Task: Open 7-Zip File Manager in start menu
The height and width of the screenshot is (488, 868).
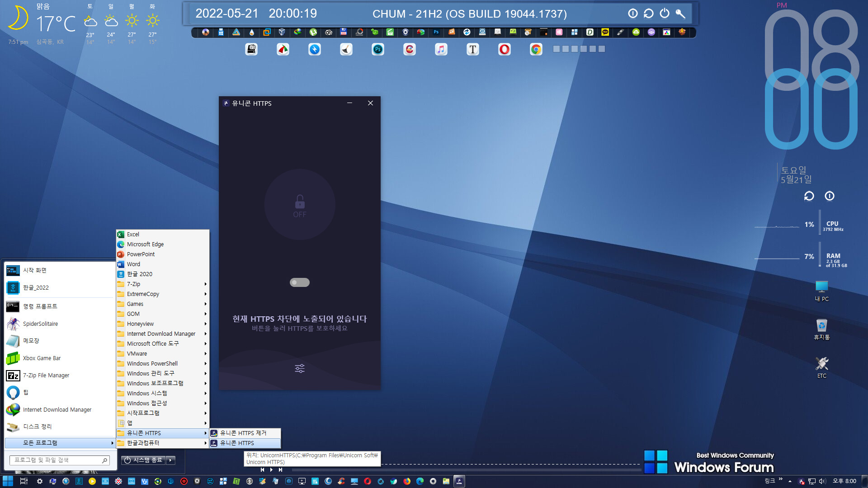Action: point(60,375)
